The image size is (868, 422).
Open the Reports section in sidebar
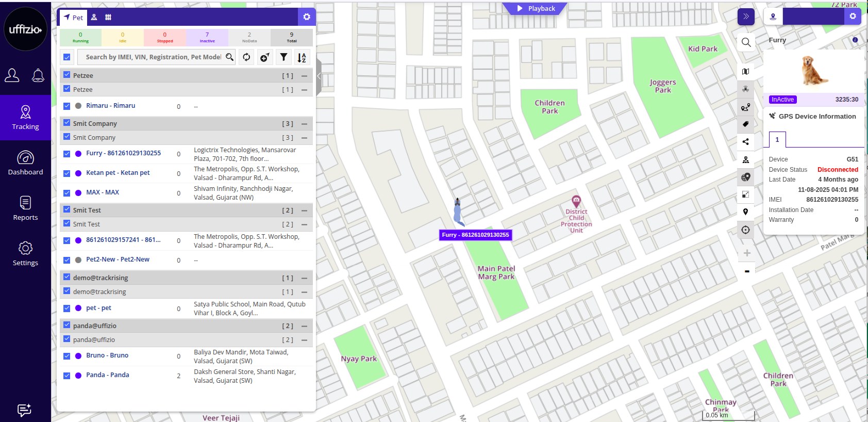click(25, 208)
